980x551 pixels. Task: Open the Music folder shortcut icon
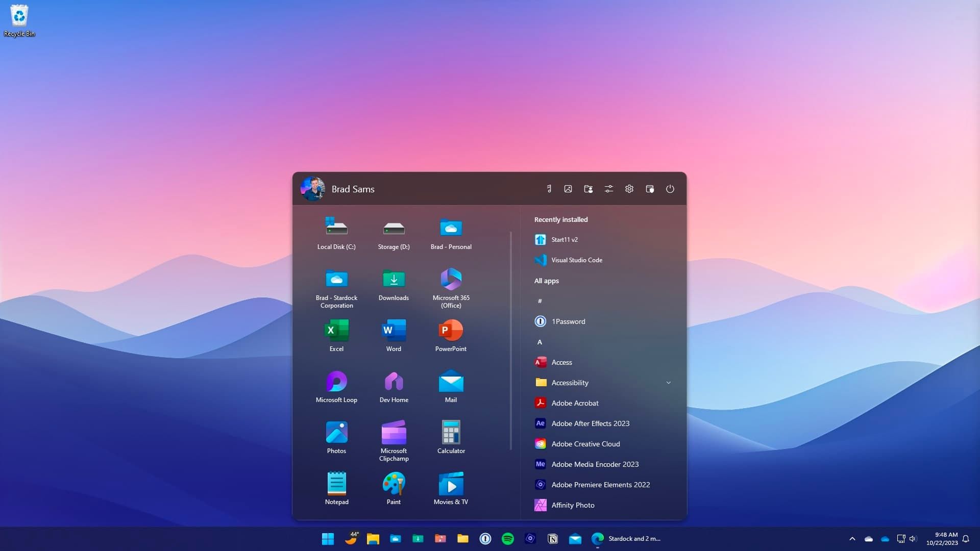coord(549,189)
